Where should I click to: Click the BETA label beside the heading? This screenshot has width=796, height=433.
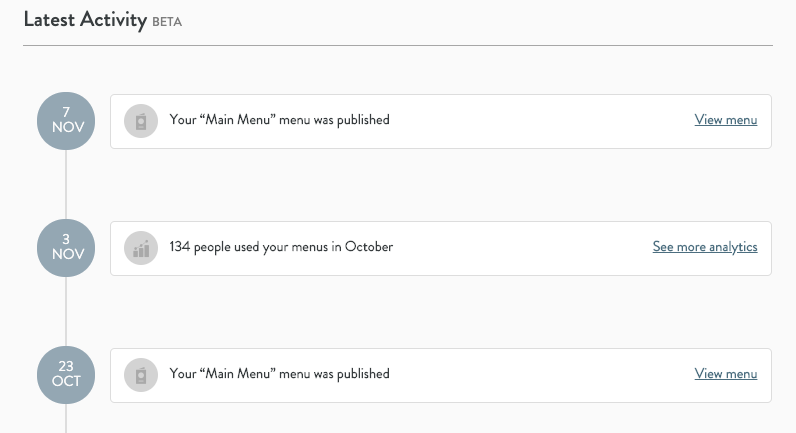tap(167, 22)
